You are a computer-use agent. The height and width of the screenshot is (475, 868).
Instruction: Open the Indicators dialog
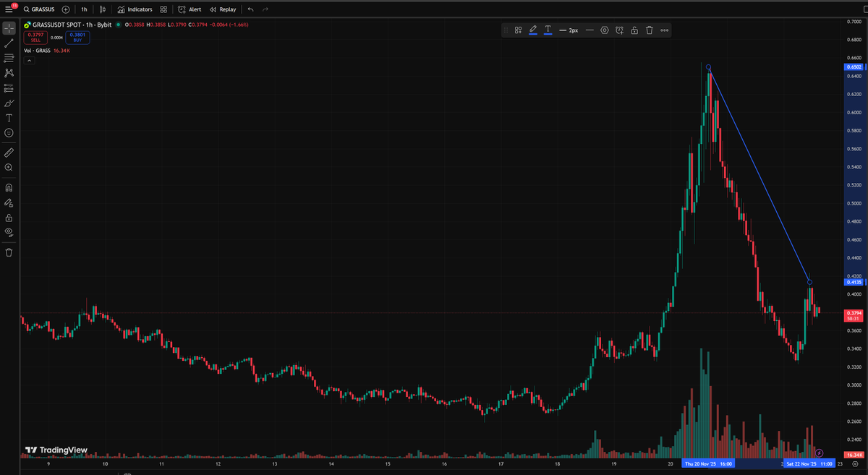(135, 9)
